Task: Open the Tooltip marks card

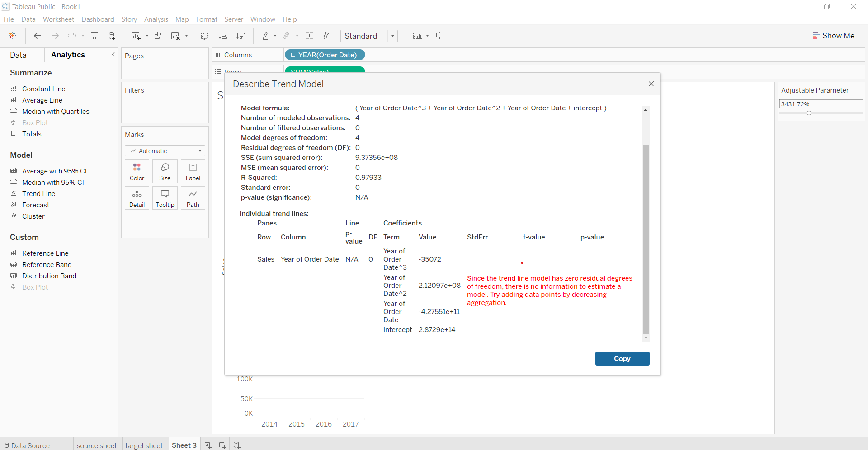Action: click(165, 198)
